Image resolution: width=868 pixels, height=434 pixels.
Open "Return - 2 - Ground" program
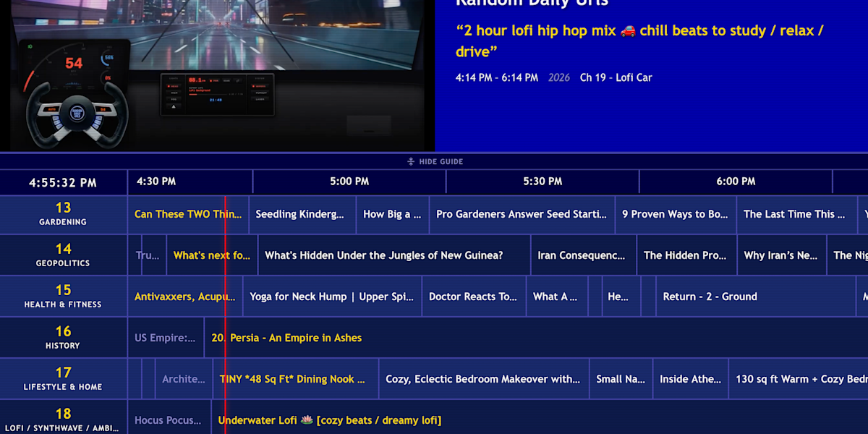coord(710,297)
